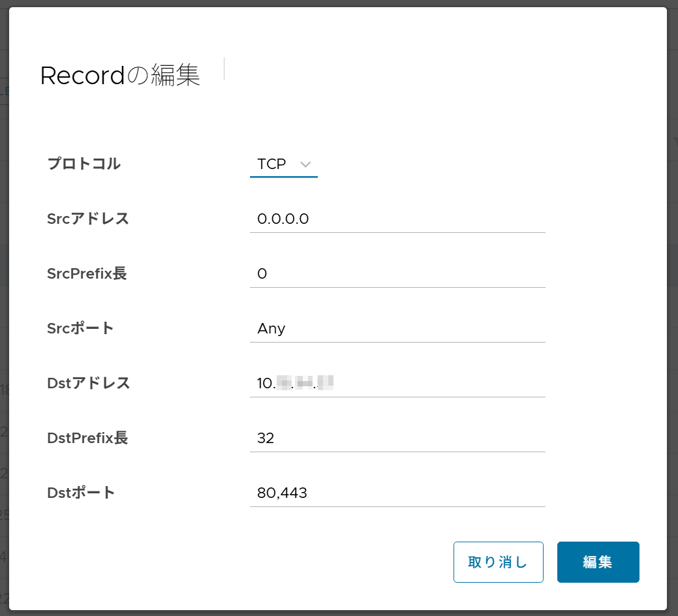The height and width of the screenshot is (616, 678).
Task: Click the Recordの編集 dialog title
Action: click(120, 76)
